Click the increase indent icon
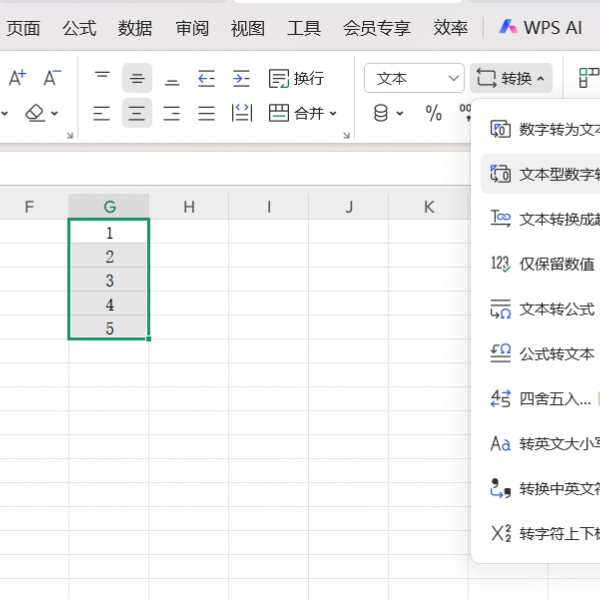This screenshot has height=600, width=600. [241, 78]
